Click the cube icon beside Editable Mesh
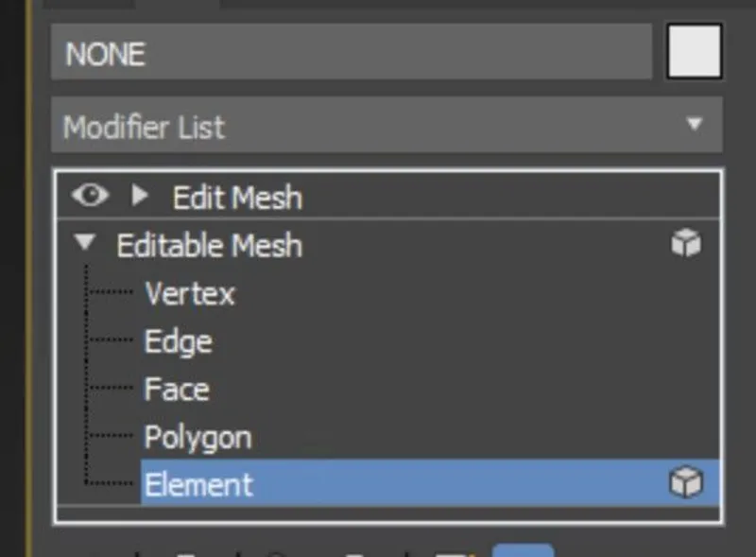 coord(687,243)
